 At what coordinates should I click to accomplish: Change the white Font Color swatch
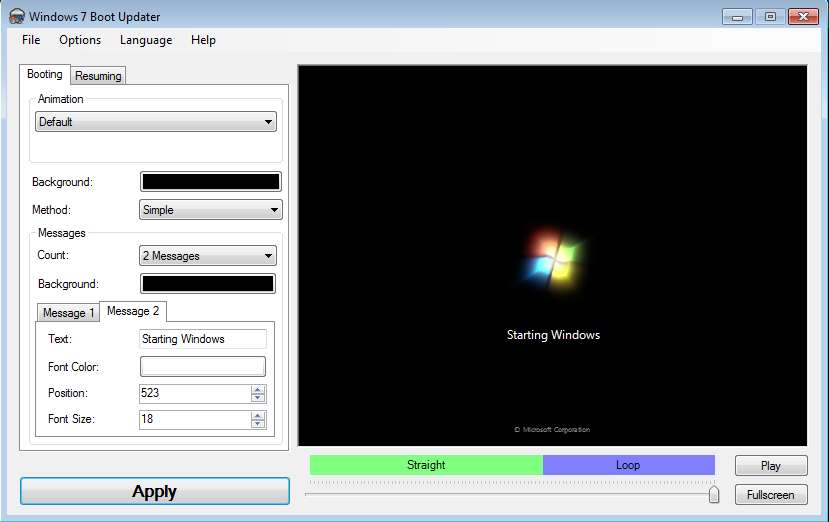coord(203,367)
